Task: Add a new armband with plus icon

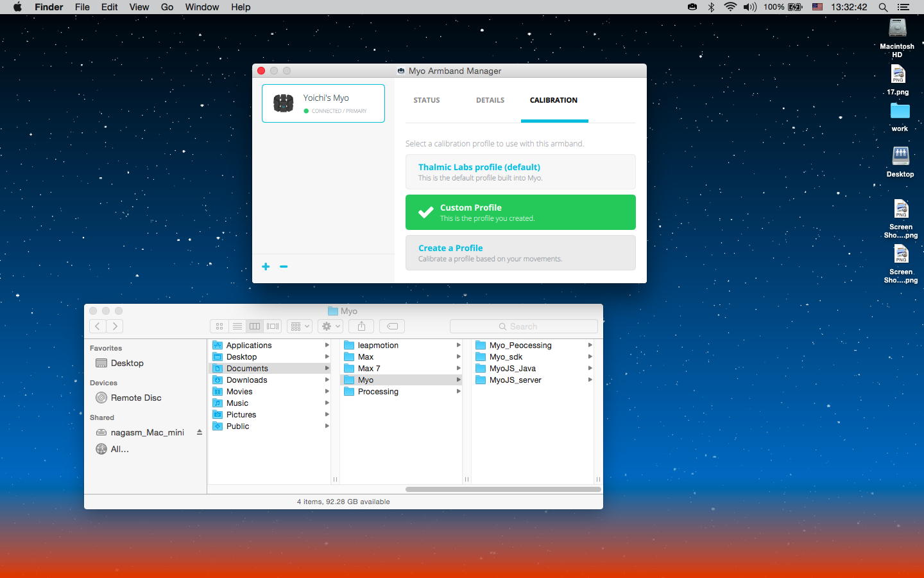Action: (x=266, y=267)
